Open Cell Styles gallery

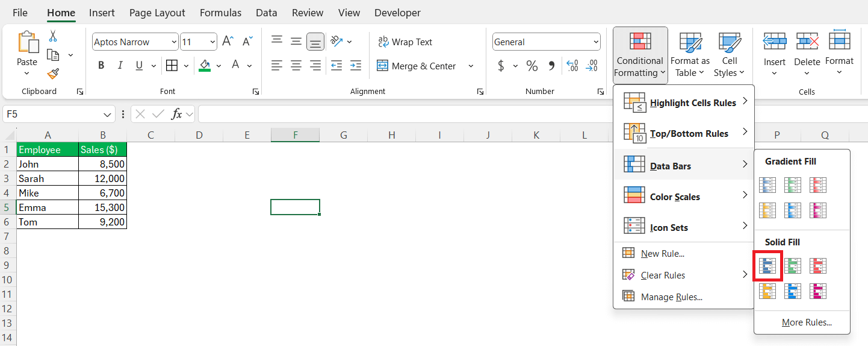click(729, 55)
